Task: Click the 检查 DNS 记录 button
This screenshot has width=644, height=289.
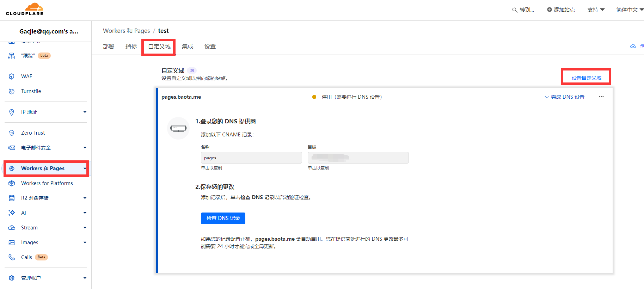Action: point(223,218)
